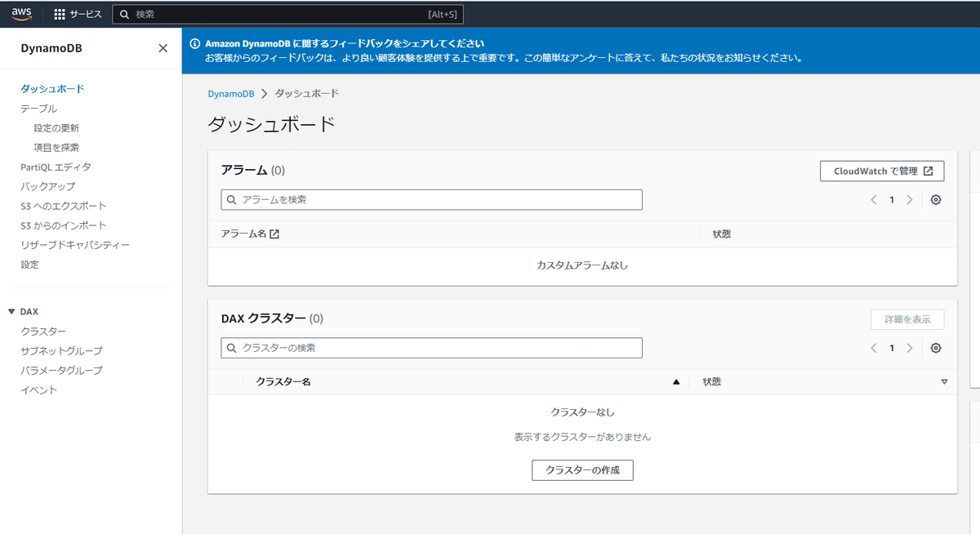Go to previous page of DAX clusters

click(x=874, y=348)
